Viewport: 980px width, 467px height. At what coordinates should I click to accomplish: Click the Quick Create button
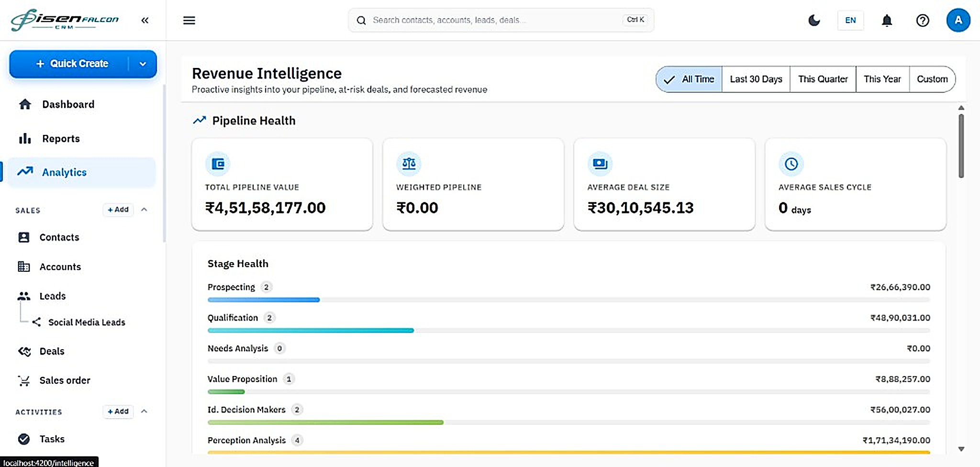(72, 64)
